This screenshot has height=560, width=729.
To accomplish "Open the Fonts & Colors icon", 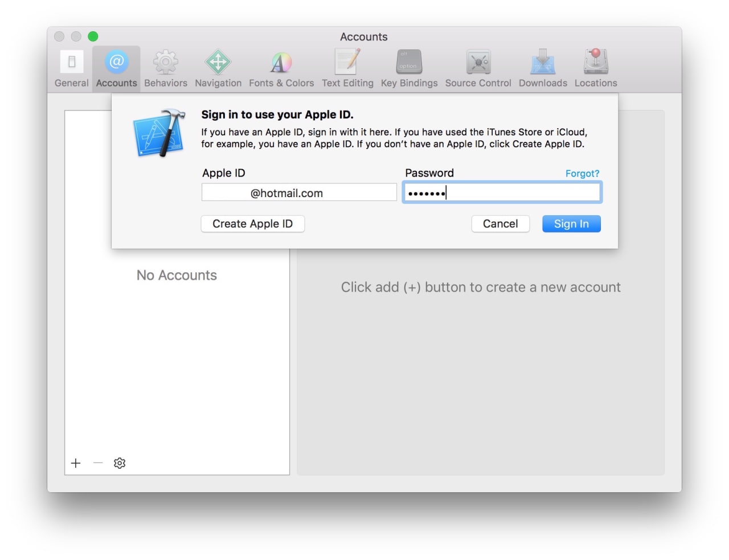I will click(281, 62).
